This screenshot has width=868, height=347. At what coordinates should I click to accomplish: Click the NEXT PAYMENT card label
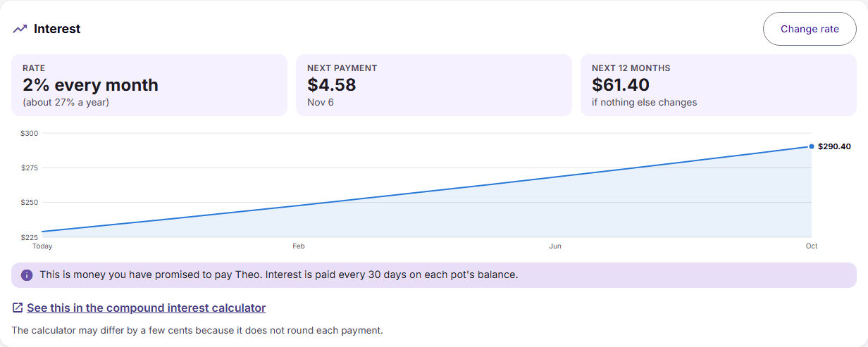click(x=342, y=68)
